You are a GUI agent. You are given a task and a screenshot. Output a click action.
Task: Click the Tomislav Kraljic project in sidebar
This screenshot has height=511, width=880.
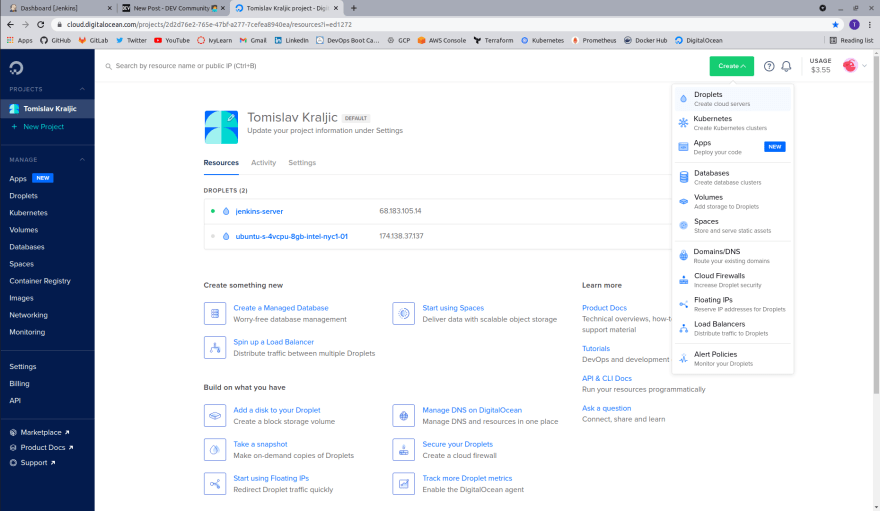47,109
